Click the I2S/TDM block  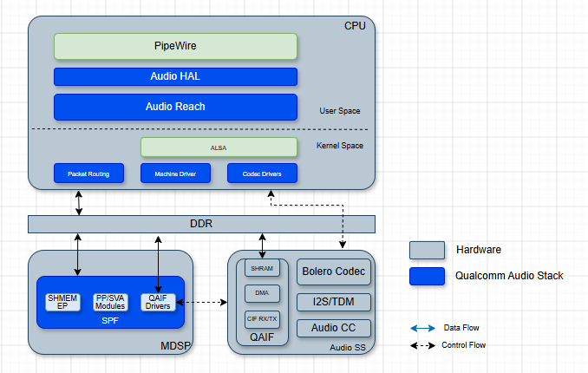334,302
